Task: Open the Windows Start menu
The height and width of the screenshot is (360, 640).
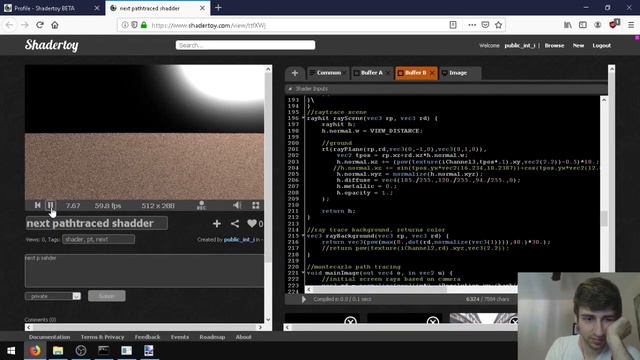Action: (x=11, y=351)
